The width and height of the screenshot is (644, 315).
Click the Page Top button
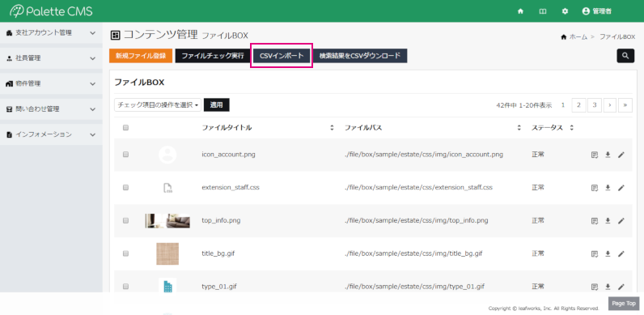click(624, 304)
